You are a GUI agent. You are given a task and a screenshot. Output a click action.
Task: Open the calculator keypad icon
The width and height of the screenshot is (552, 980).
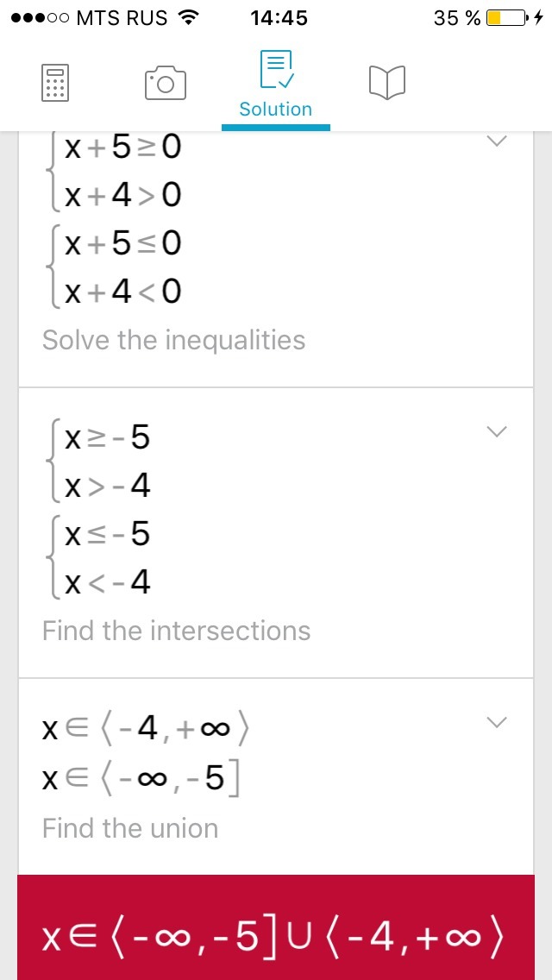(x=55, y=83)
